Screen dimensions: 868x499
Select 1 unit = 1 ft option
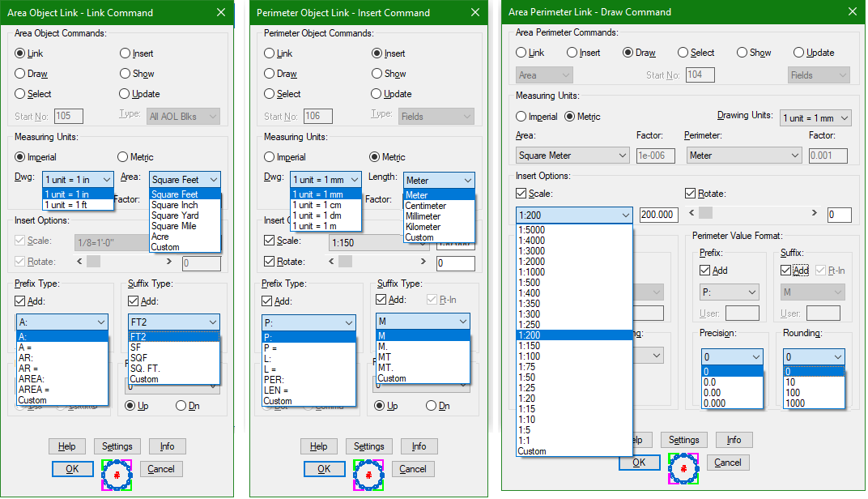[x=78, y=205]
